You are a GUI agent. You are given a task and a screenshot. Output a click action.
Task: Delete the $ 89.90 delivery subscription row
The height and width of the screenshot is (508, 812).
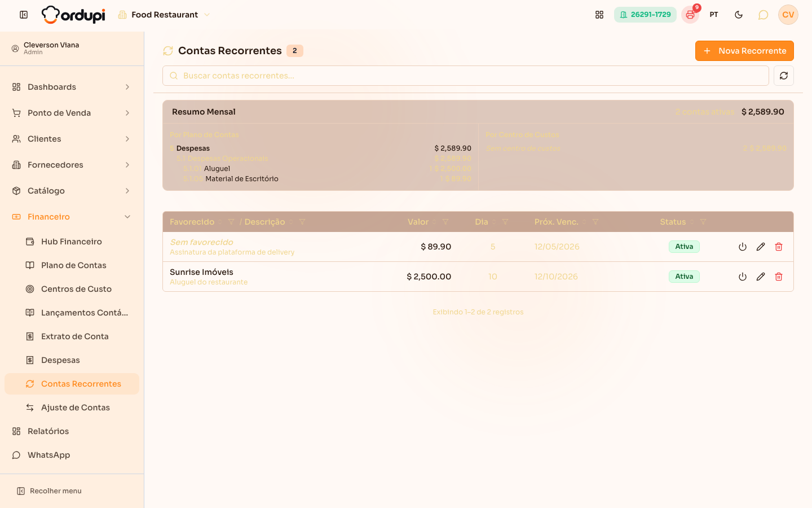tap(779, 247)
